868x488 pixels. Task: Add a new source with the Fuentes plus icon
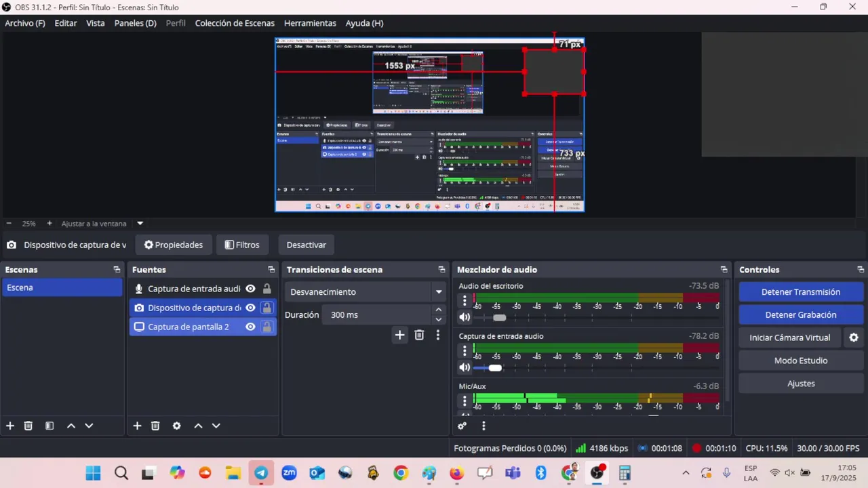point(137,426)
